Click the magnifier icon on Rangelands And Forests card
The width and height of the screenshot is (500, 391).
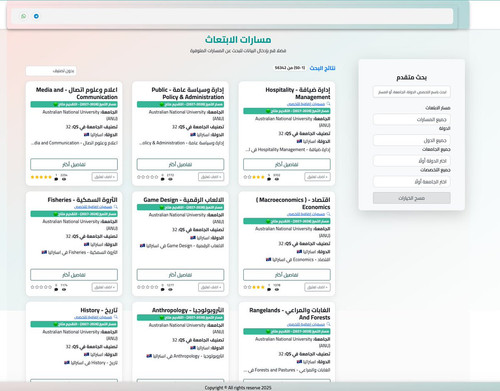[x=328, y=324]
